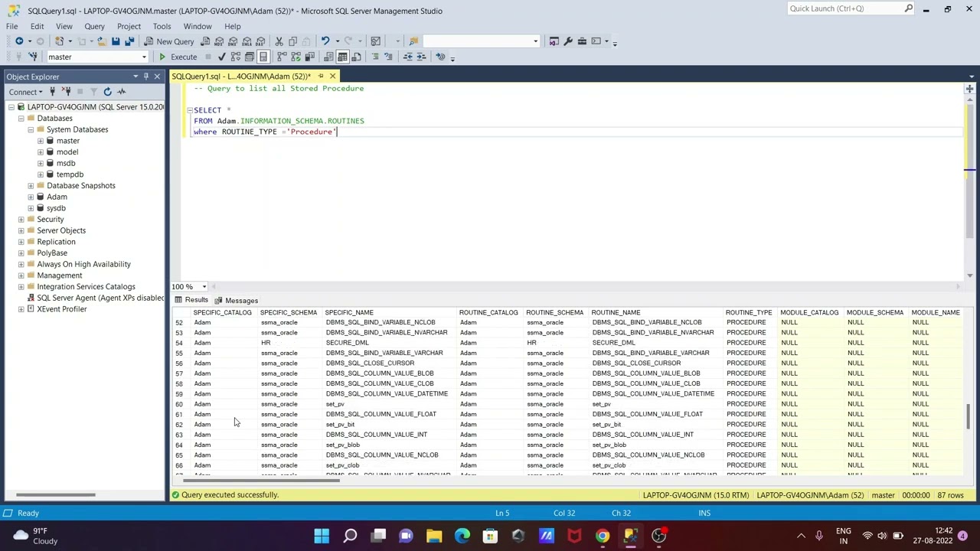Image resolution: width=980 pixels, height=551 pixels.
Task: Open the Connect dropdown in Object Explorer
Action: 26,92
